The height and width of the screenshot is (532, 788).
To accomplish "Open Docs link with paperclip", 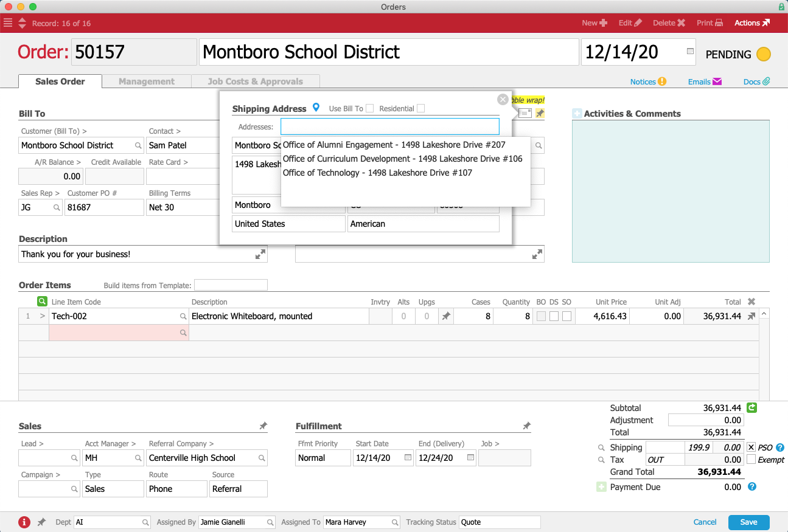I will point(757,81).
